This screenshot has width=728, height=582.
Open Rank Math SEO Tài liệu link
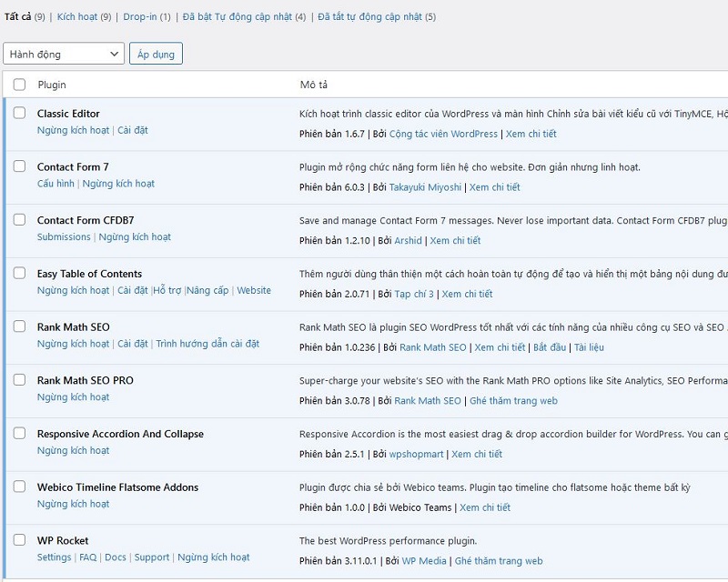(x=589, y=347)
